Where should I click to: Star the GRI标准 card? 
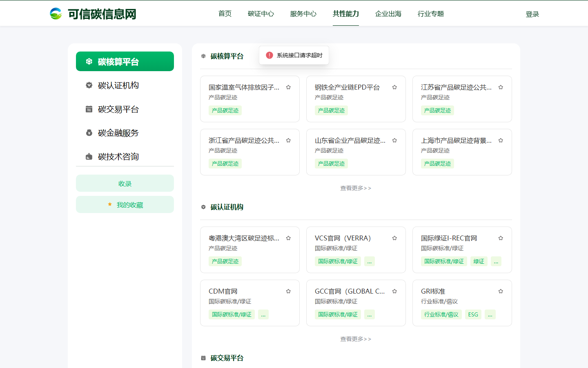point(501,291)
